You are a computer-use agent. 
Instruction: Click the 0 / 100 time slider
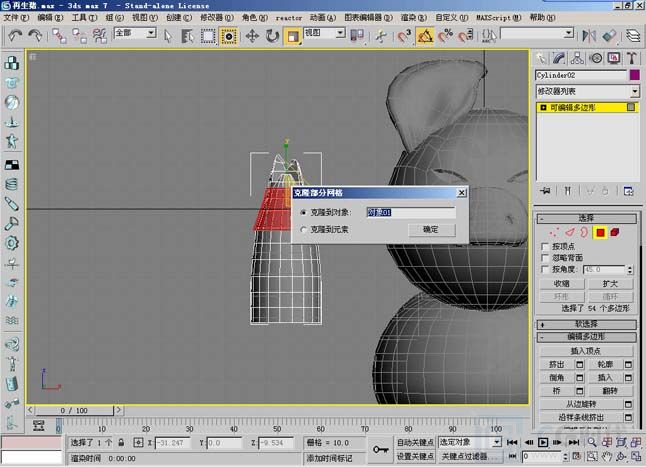tap(74, 411)
